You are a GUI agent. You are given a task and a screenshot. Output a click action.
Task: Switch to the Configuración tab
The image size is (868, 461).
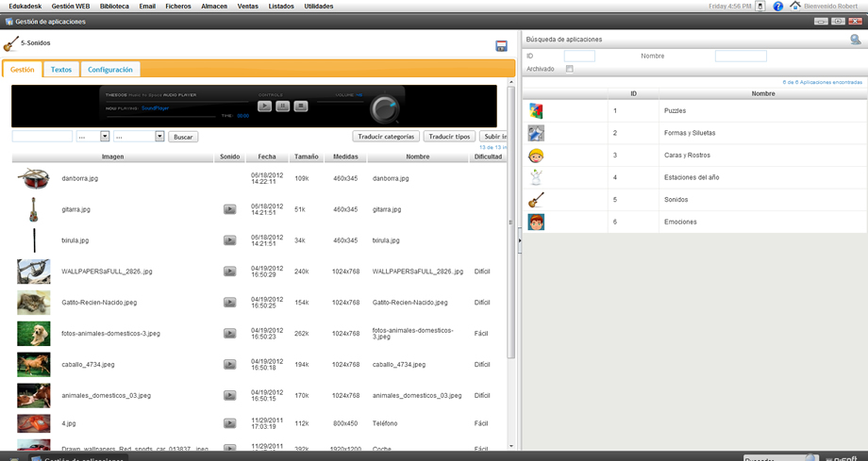(x=110, y=70)
